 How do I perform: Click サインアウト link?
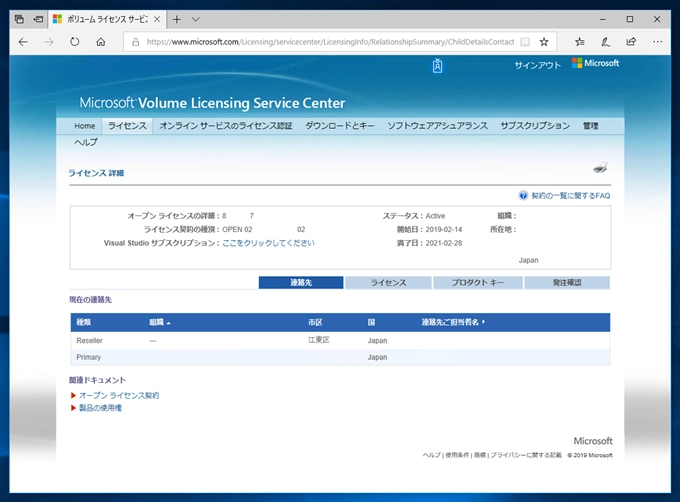537,65
